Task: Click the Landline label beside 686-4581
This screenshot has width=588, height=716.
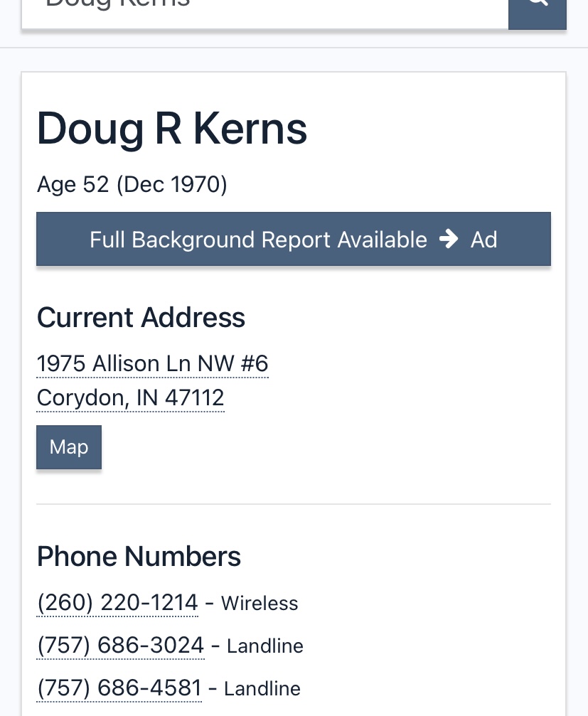Action: point(262,688)
